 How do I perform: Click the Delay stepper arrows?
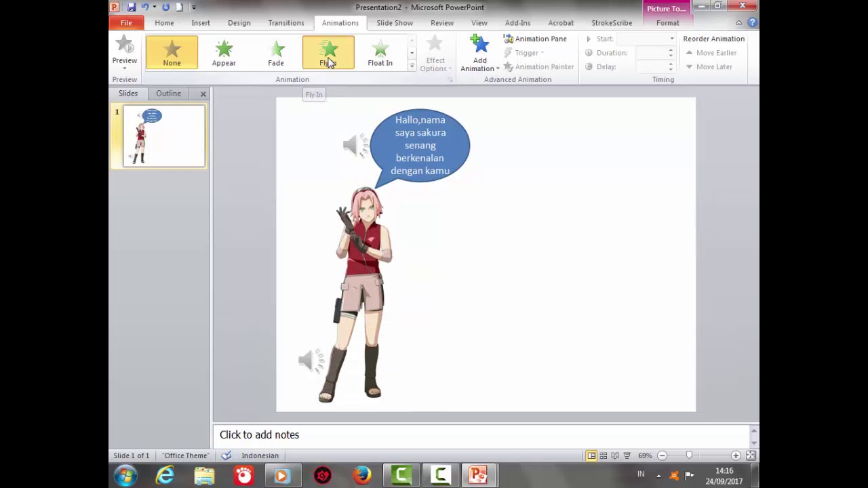671,66
